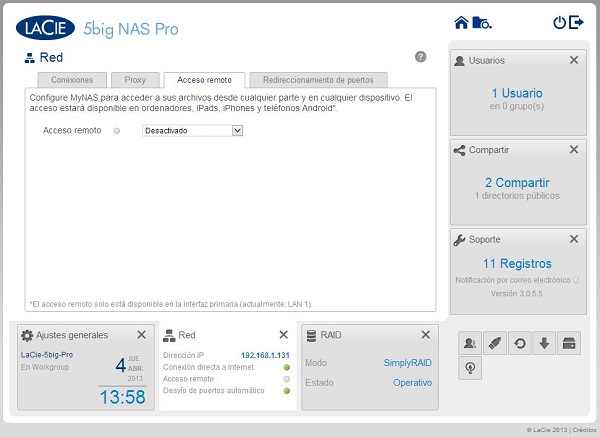The height and width of the screenshot is (437, 600).
Task: Open the 11 Registros link
Action: 517,264
